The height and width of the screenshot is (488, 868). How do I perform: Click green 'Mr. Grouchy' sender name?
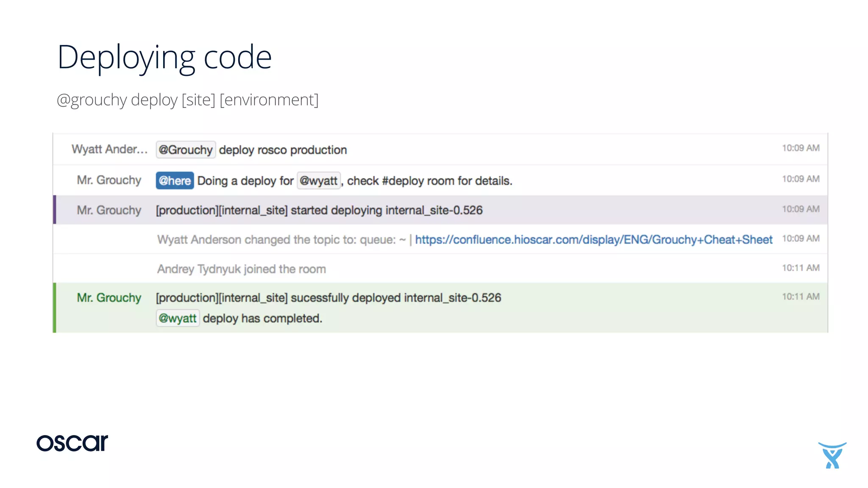point(109,298)
